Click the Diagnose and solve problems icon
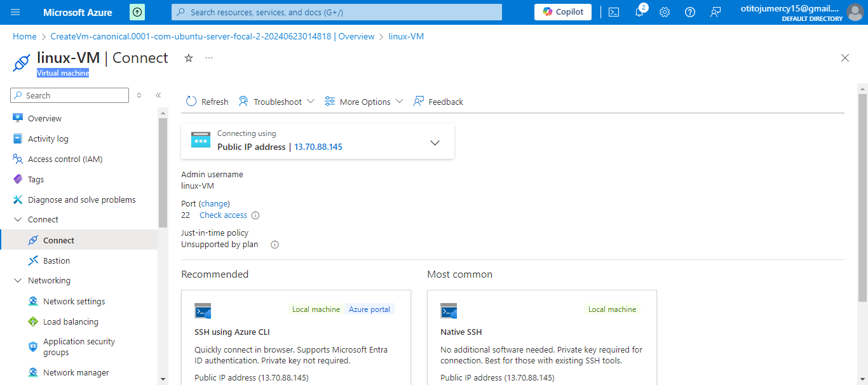 (x=18, y=199)
